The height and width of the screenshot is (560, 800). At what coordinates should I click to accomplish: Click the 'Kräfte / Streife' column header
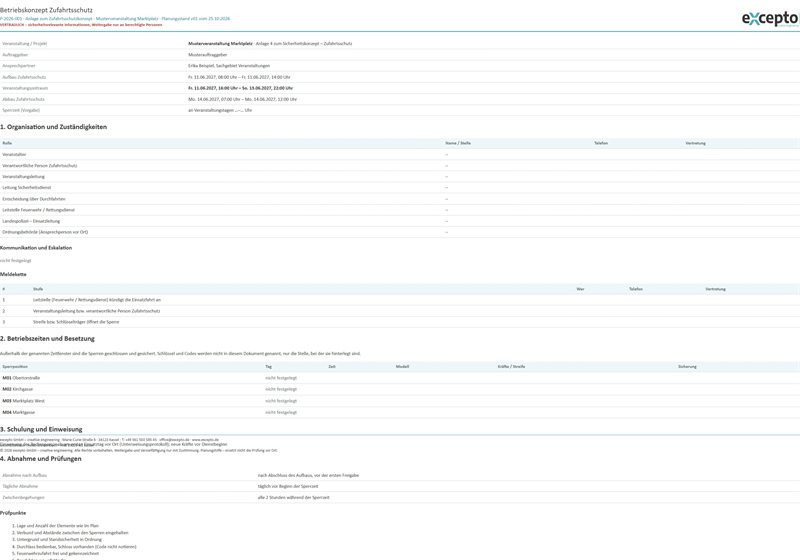pos(511,367)
